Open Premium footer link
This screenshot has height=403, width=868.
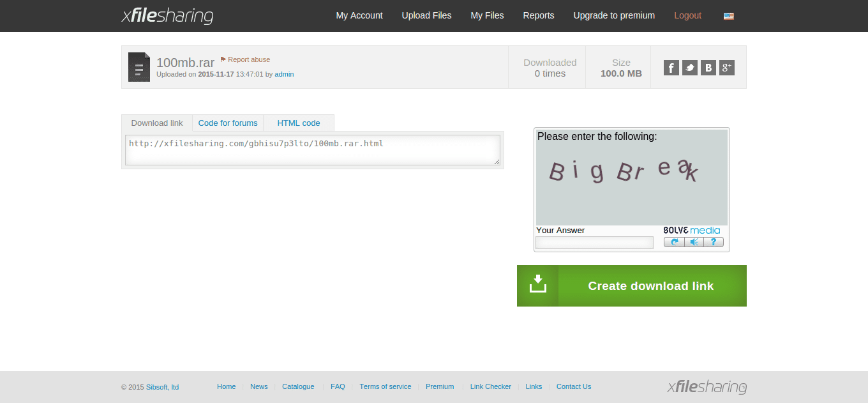click(x=440, y=386)
